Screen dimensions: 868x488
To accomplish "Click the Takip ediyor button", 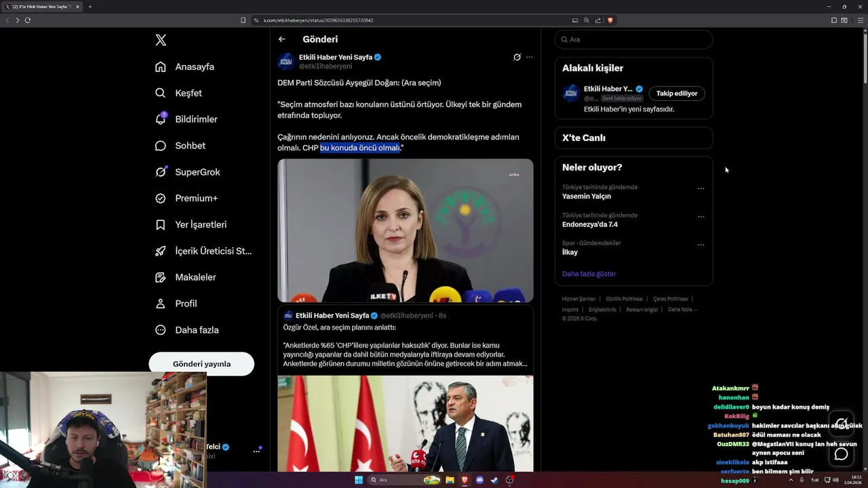I will 677,94.
